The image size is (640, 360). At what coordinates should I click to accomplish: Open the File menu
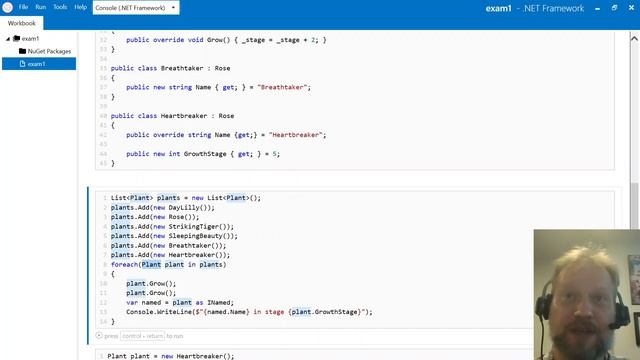[x=23, y=7]
